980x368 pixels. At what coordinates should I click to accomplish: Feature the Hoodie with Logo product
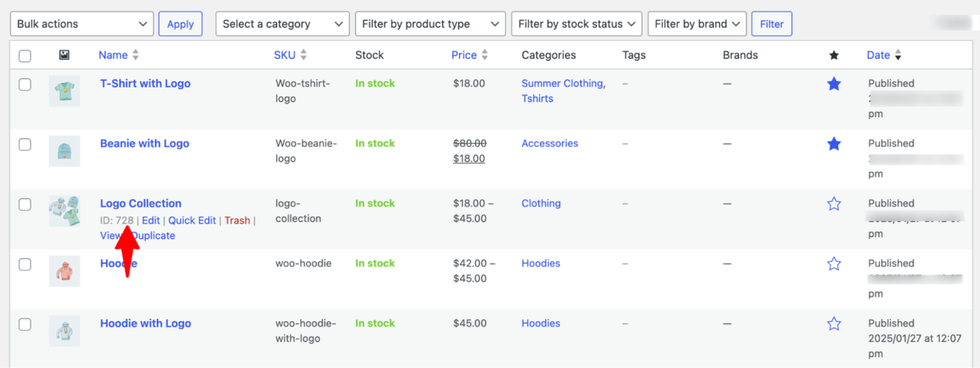pos(834,323)
